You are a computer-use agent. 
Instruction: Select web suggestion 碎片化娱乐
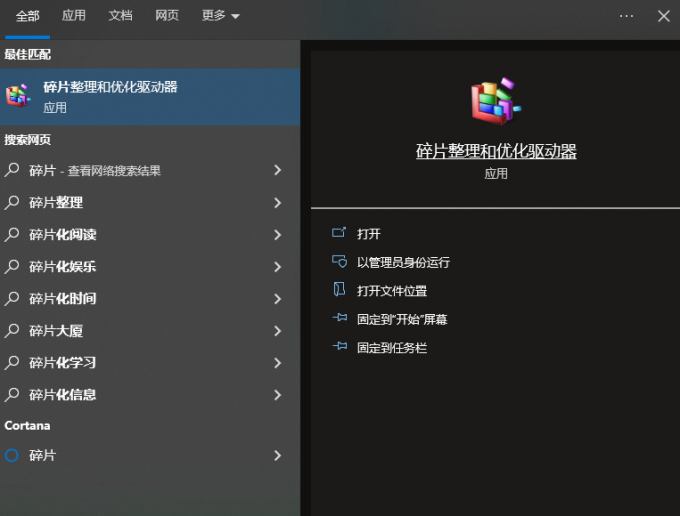(150, 267)
